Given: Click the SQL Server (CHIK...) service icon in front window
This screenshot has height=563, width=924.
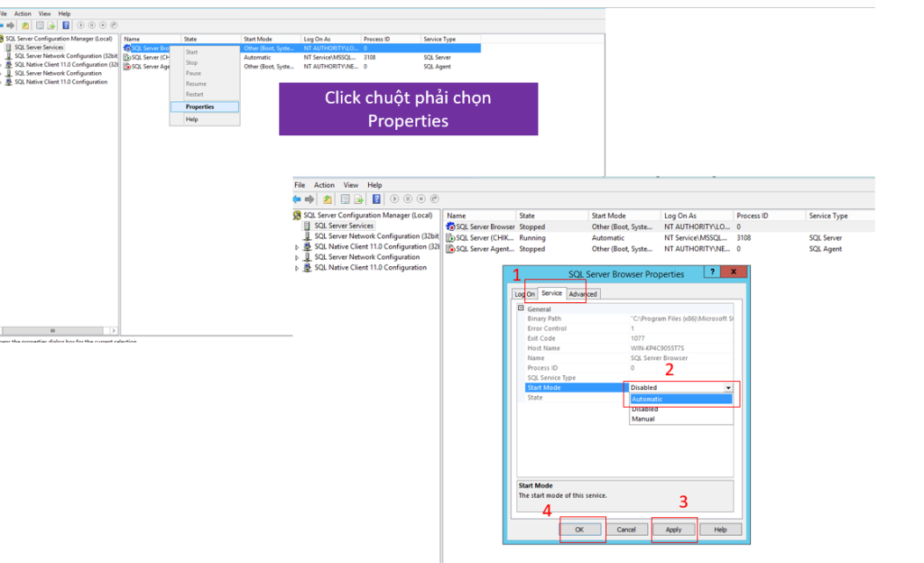Looking at the screenshot, I should pyautogui.click(x=451, y=238).
